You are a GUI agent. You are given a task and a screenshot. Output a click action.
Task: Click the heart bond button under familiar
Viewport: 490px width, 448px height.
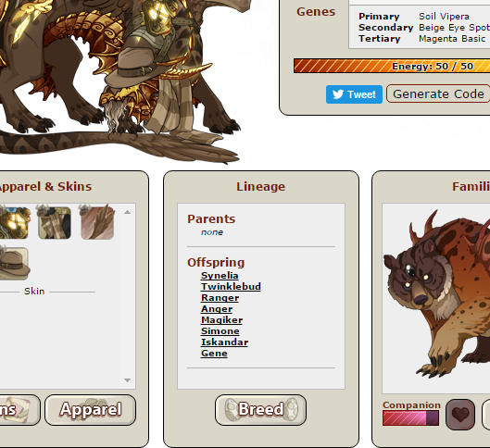(460, 415)
